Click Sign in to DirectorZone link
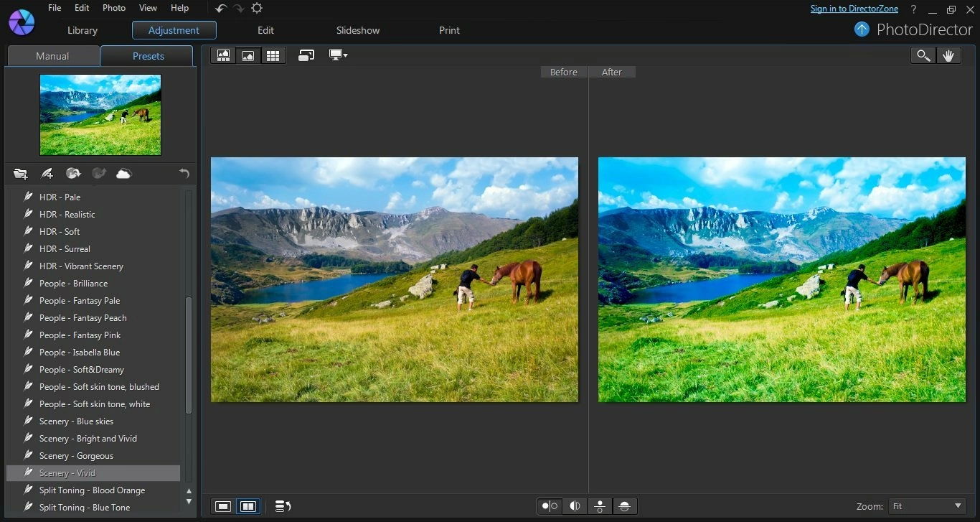 click(853, 9)
